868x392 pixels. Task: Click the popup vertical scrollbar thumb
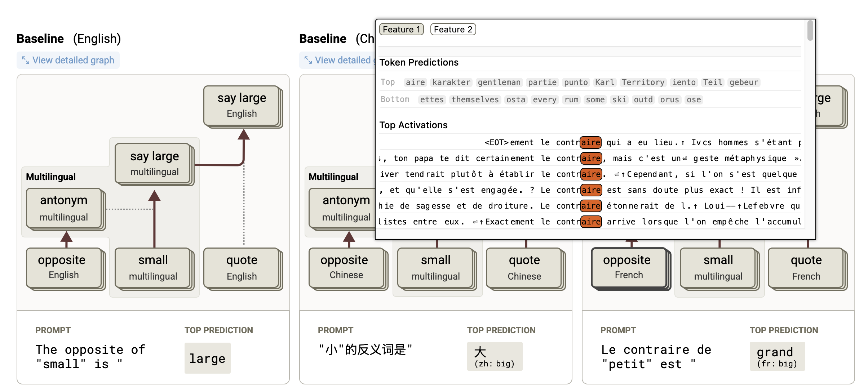(810, 31)
